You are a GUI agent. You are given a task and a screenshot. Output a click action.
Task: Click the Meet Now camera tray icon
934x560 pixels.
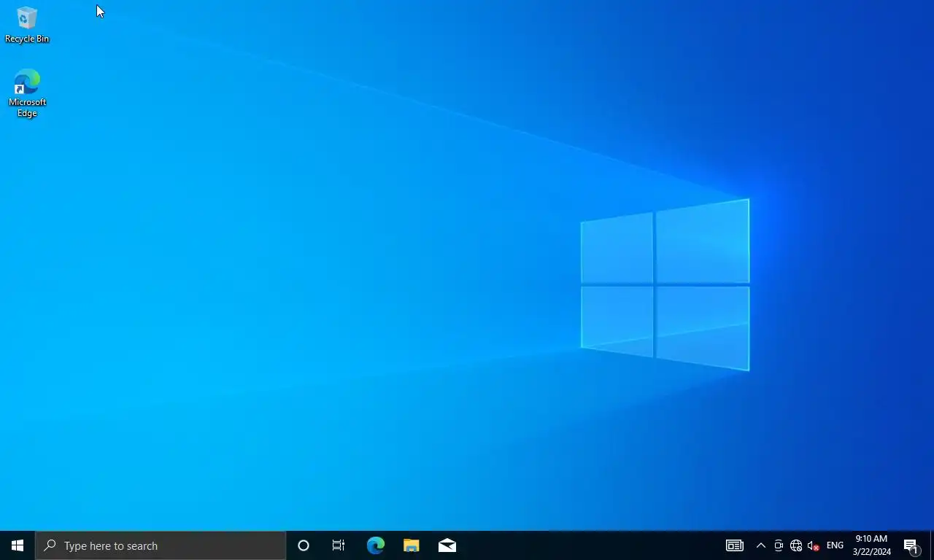779,545
